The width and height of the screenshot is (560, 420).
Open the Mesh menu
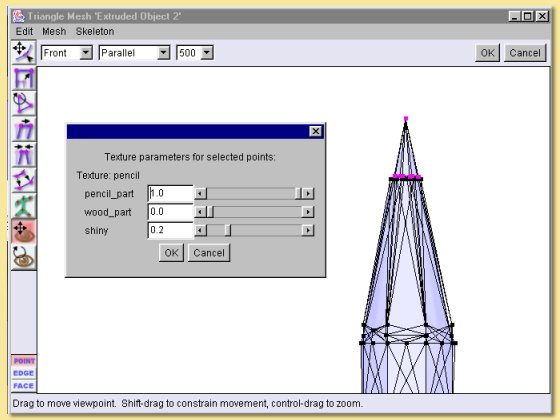pyautogui.click(x=54, y=31)
